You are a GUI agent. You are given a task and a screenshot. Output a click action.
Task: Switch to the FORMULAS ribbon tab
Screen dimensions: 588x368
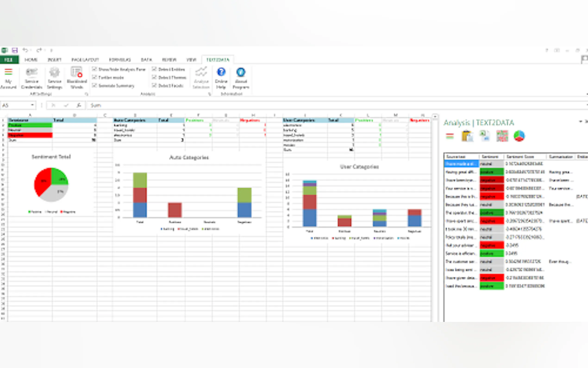click(x=120, y=60)
